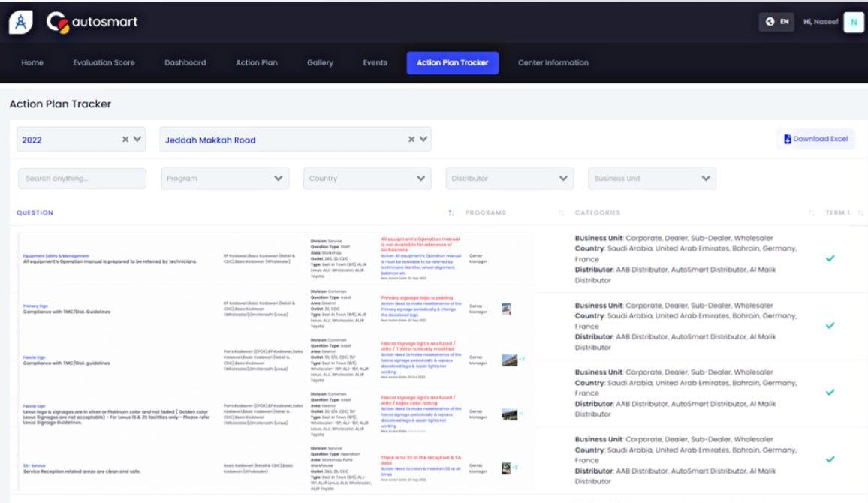Image resolution: width=868 pixels, height=503 pixels.
Task: Clear Jeddah Makkah Road filter with X icon
Action: 411,139
